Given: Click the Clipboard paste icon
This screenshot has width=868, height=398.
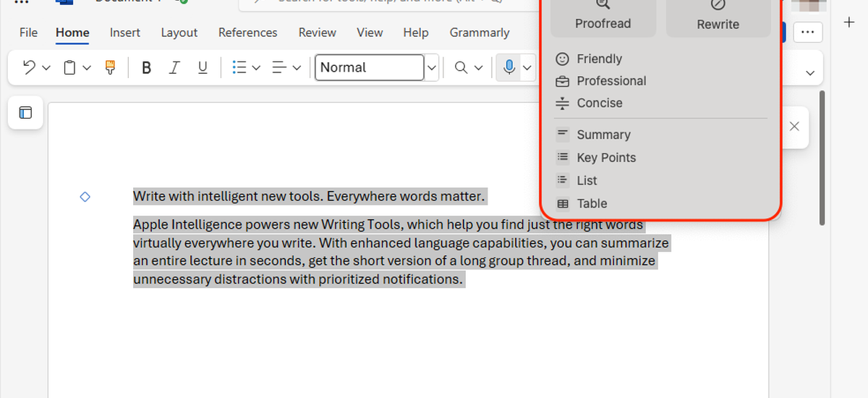Looking at the screenshot, I should [x=69, y=67].
